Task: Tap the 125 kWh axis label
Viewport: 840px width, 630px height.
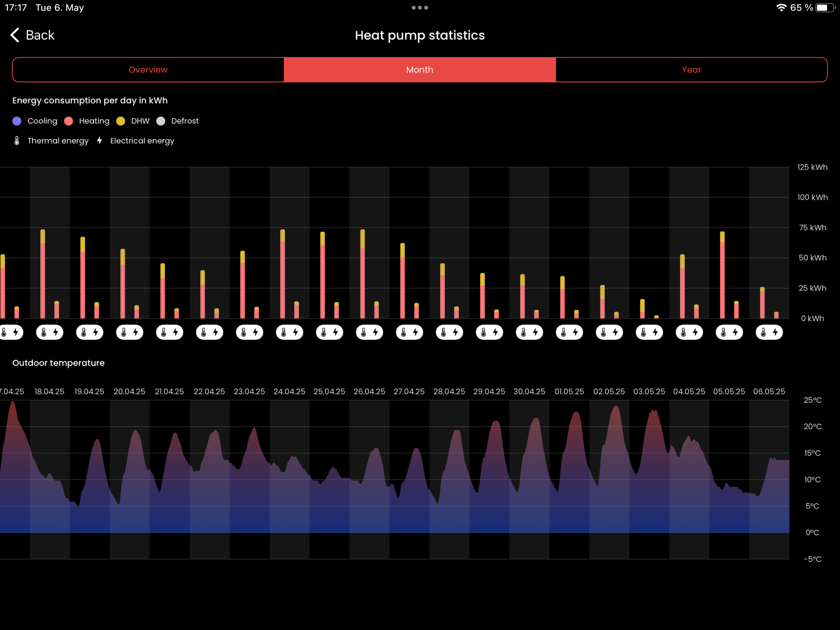Action: point(812,167)
